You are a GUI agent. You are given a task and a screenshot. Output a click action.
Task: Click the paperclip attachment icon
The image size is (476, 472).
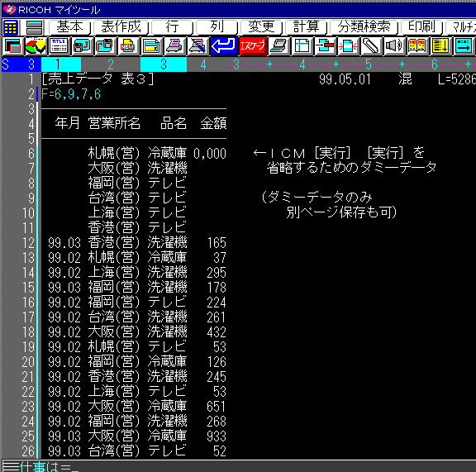pos(371,46)
